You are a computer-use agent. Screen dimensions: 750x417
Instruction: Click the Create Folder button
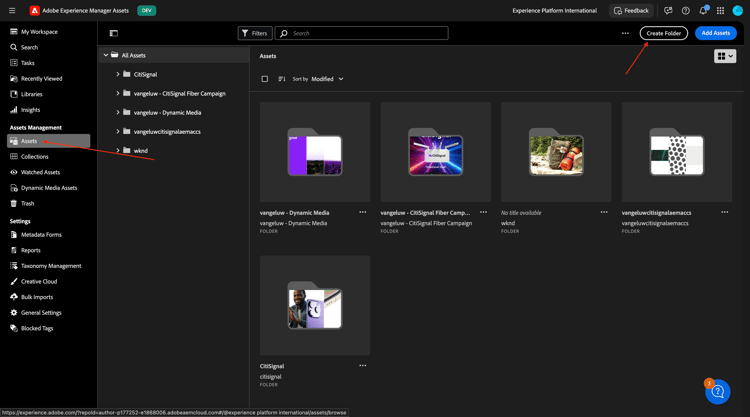[663, 33]
